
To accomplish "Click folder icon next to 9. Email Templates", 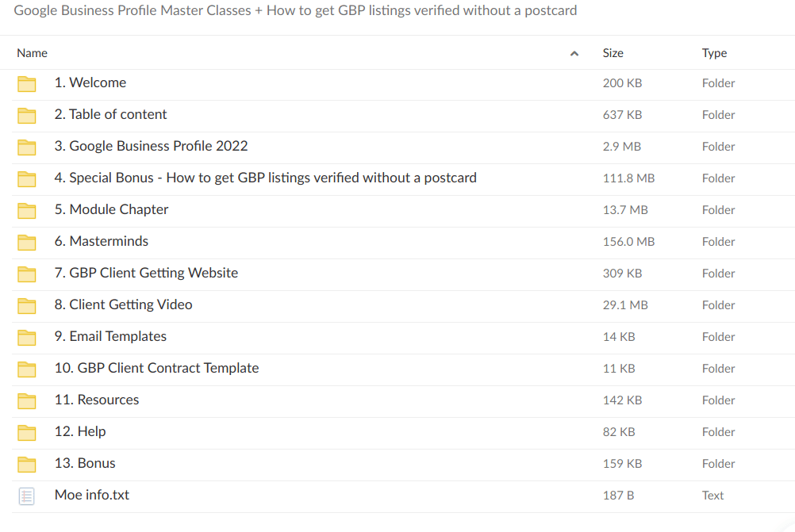I will [27, 337].
